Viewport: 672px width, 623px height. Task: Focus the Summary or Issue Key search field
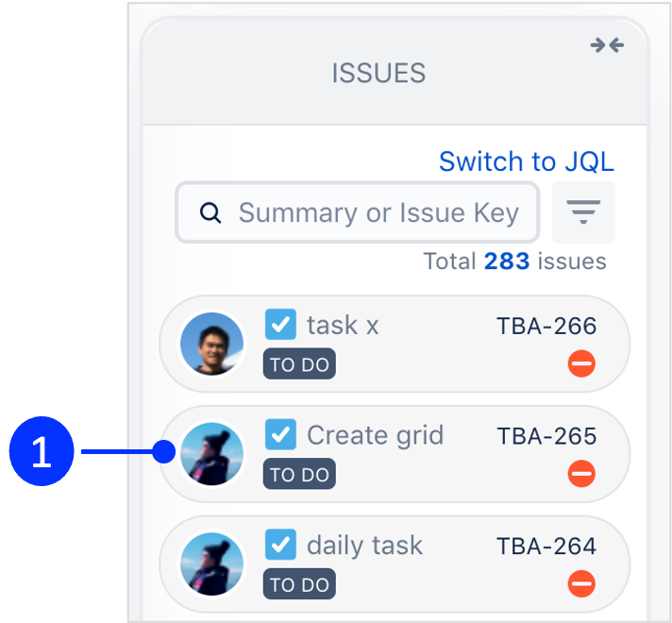click(378, 213)
